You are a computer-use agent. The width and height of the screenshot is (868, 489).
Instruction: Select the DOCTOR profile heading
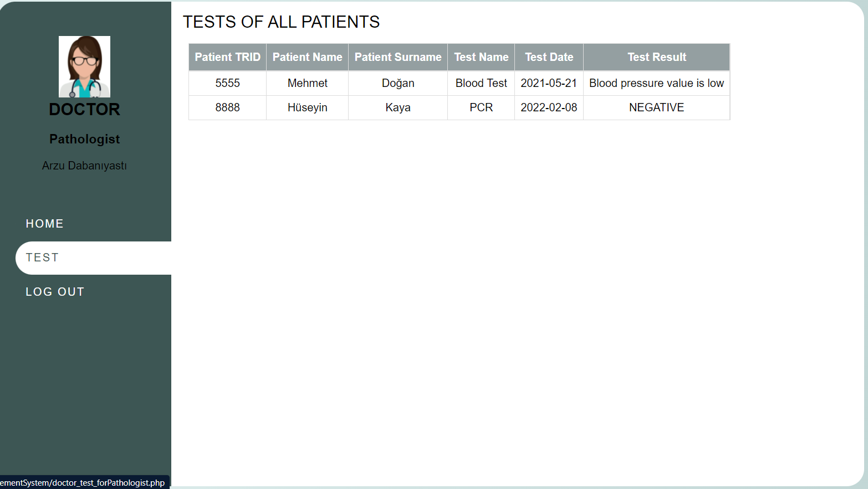click(x=84, y=109)
